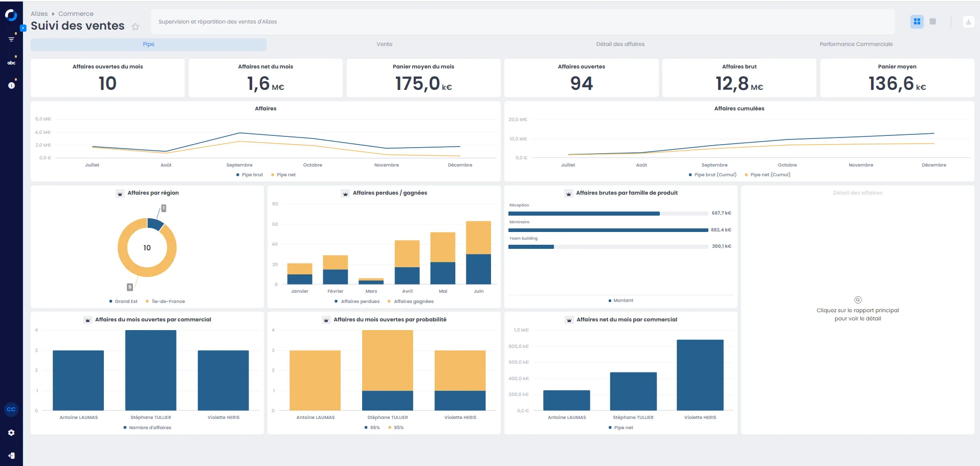Select the Grand Est donut slice
Image resolution: width=980 pixels, height=466 pixels.
click(x=155, y=223)
